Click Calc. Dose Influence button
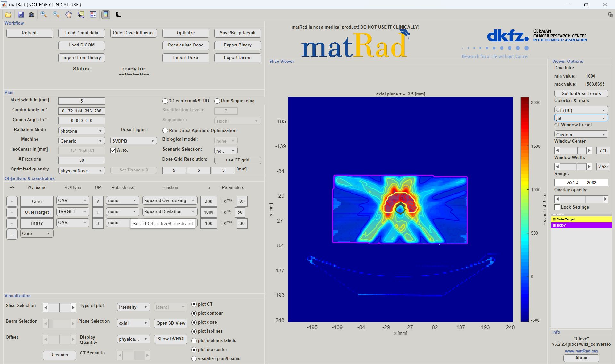The image size is (615, 364). coord(134,33)
